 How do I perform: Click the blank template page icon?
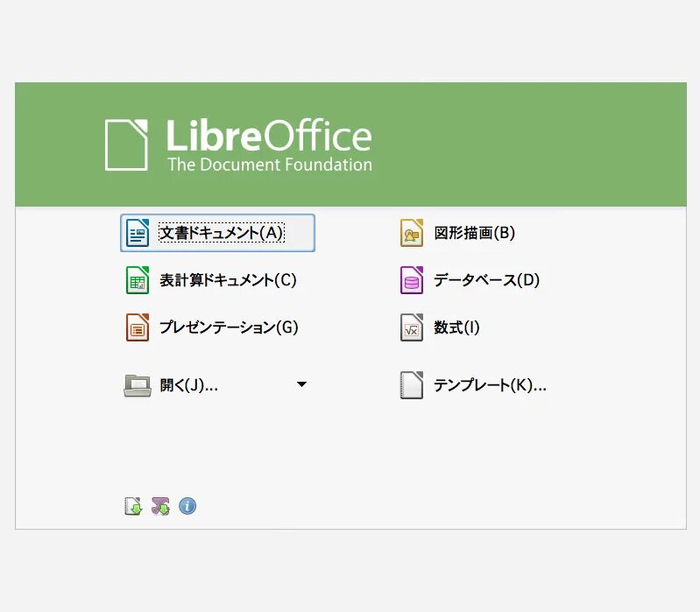coord(412,385)
